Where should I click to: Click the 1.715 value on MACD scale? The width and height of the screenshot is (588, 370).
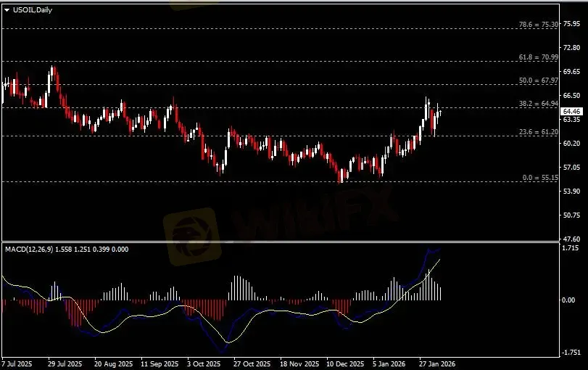pos(572,248)
